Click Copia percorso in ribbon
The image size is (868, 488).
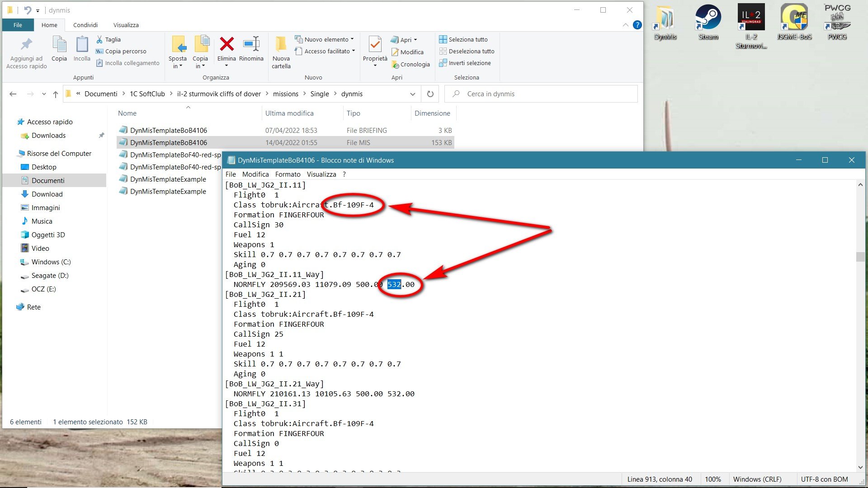click(121, 51)
